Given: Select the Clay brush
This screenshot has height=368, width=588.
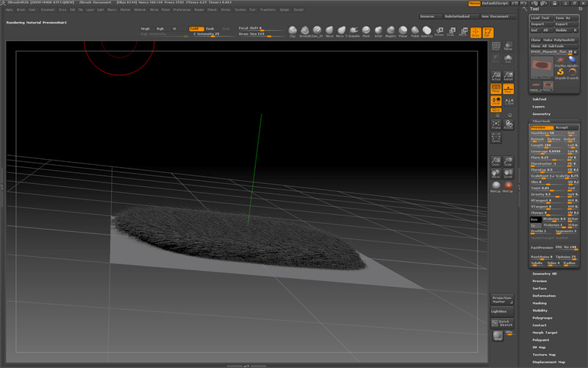Looking at the screenshot, I should 293,32.
